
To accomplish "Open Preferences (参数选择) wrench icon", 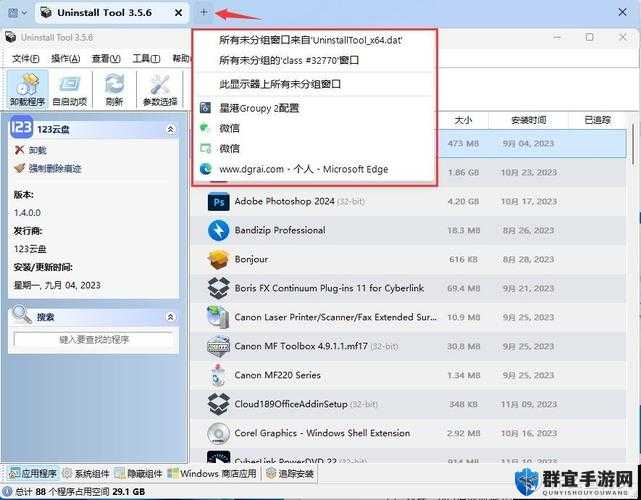I will (160, 89).
